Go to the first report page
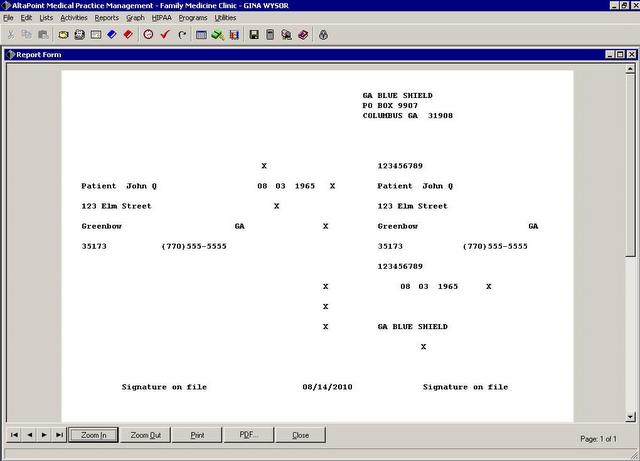This screenshot has height=461, width=640. coord(14,435)
